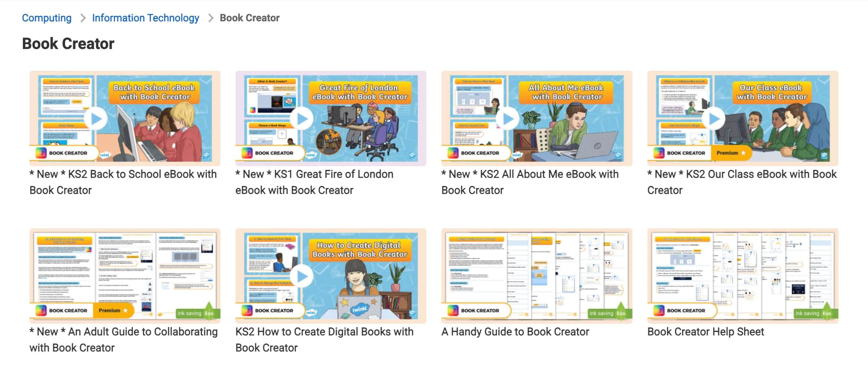Click twinkl logo on All About Me thumbnail

click(517, 155)
